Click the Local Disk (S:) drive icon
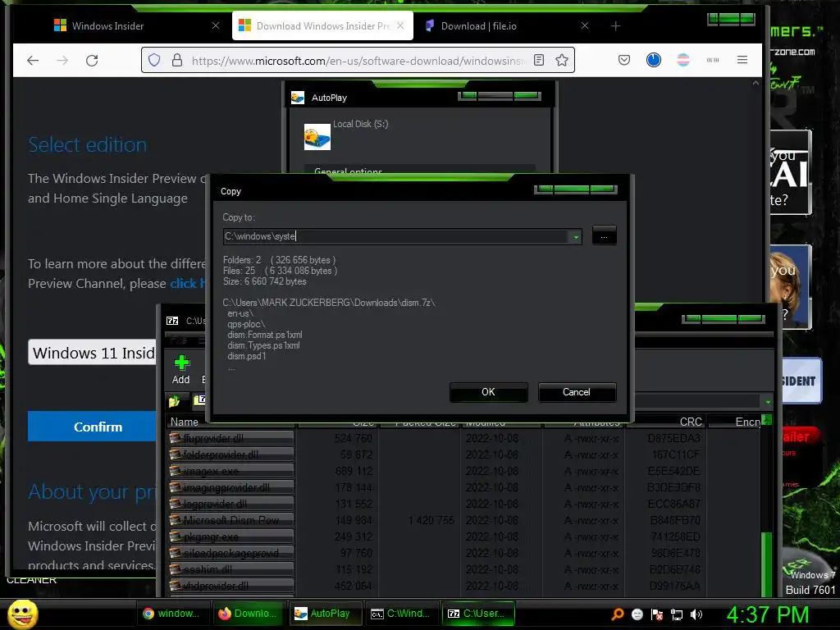 [317, 137]
